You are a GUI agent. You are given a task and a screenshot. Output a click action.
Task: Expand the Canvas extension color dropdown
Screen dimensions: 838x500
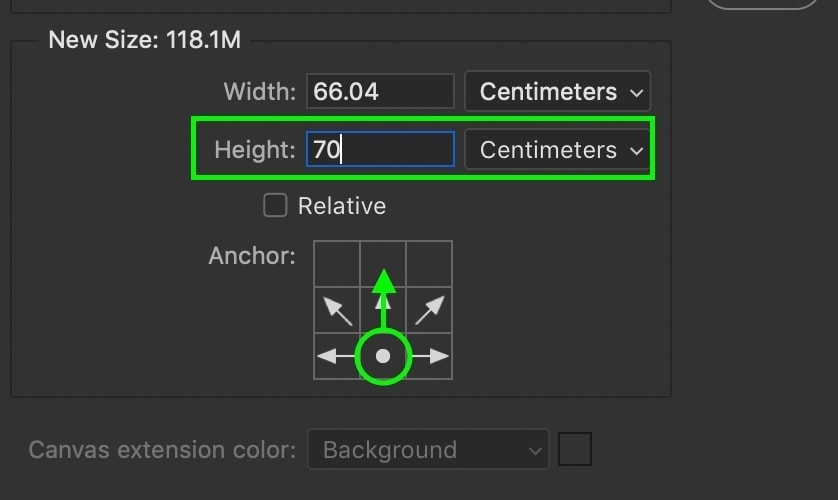pyautogui.click(x=429, y=449)
